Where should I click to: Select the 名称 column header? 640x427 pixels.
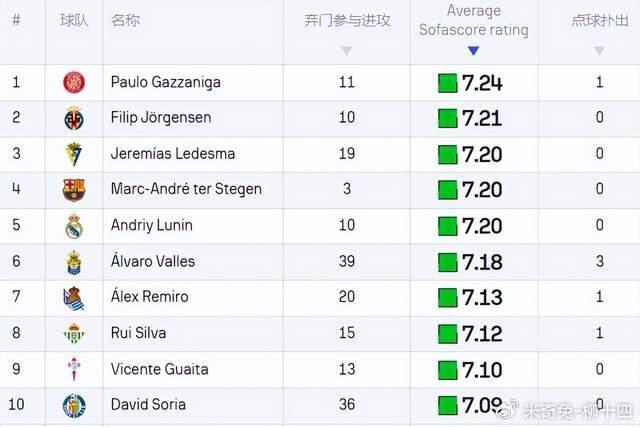click(x=125, y=20)
